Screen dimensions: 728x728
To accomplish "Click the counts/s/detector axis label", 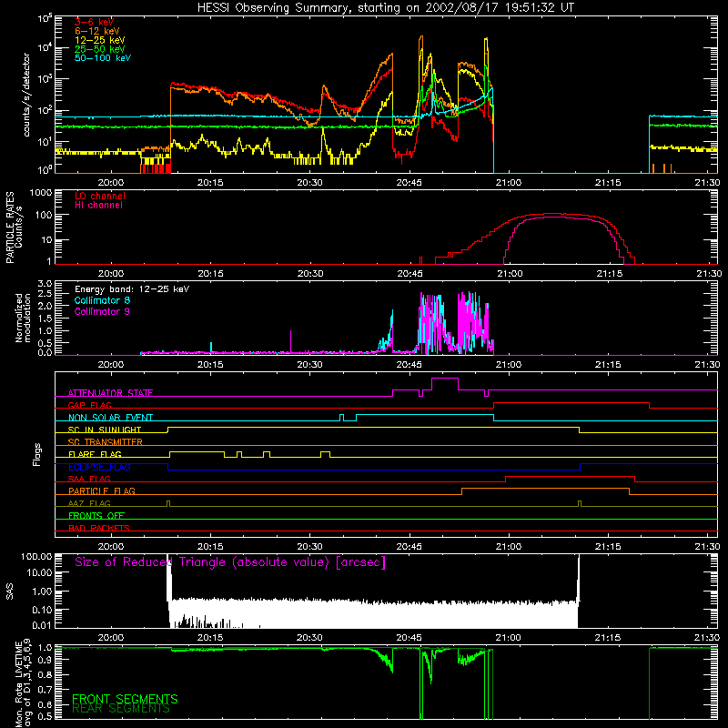I will coord(26,95).
